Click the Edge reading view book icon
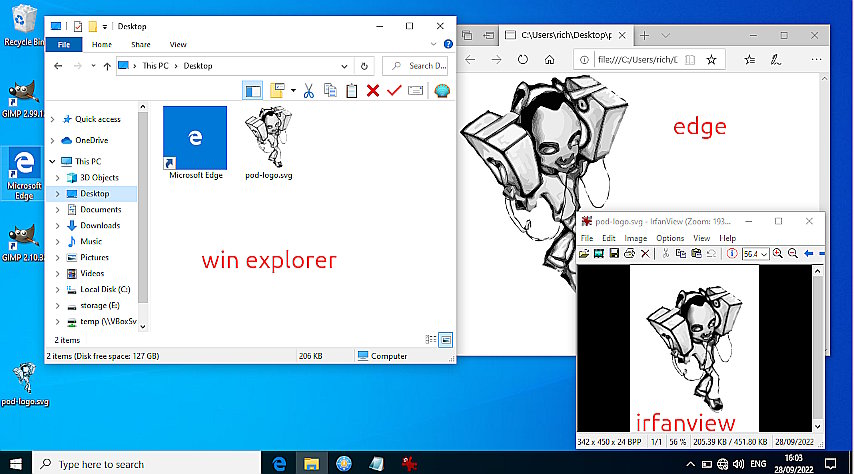The image size is (854, 474). [x=690, y=60]
